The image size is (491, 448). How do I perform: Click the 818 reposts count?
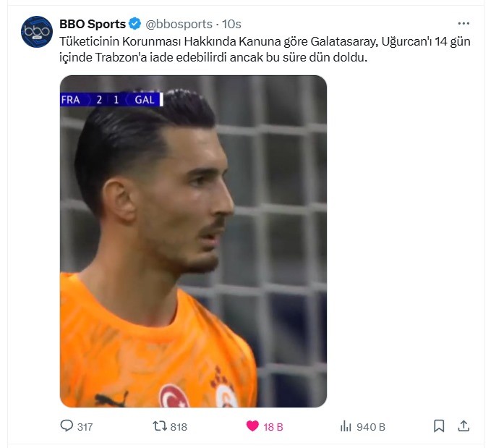[179, 427]
